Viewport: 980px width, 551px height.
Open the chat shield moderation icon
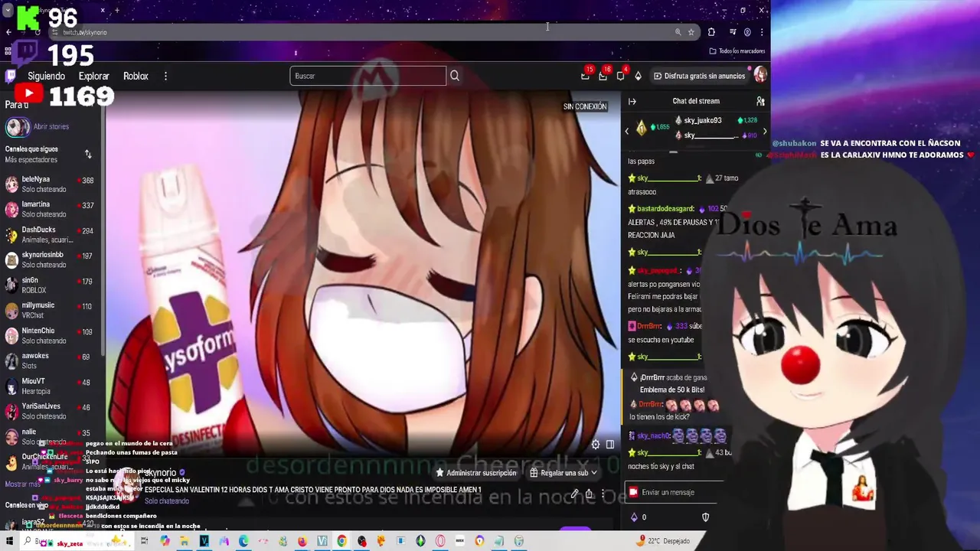pos(705,517)
